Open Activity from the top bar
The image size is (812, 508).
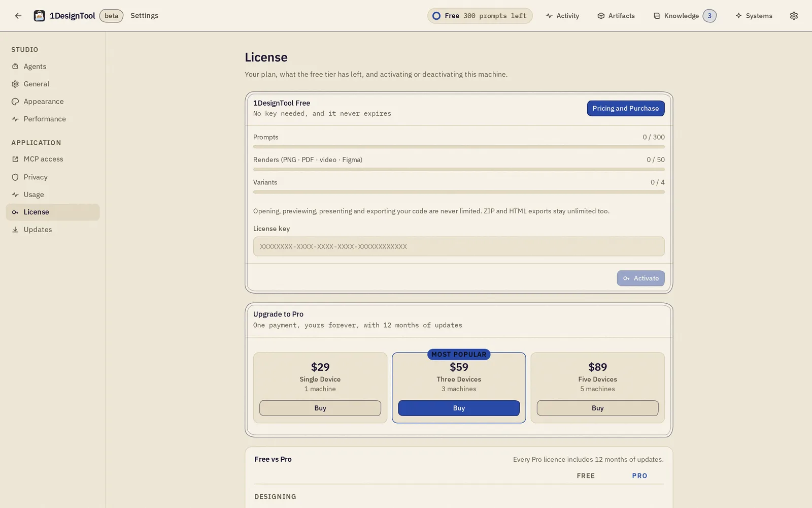click(562, 16)
